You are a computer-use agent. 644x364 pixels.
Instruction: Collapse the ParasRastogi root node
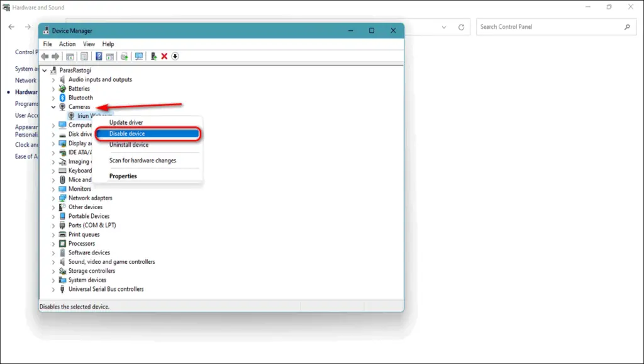[45, 71]
